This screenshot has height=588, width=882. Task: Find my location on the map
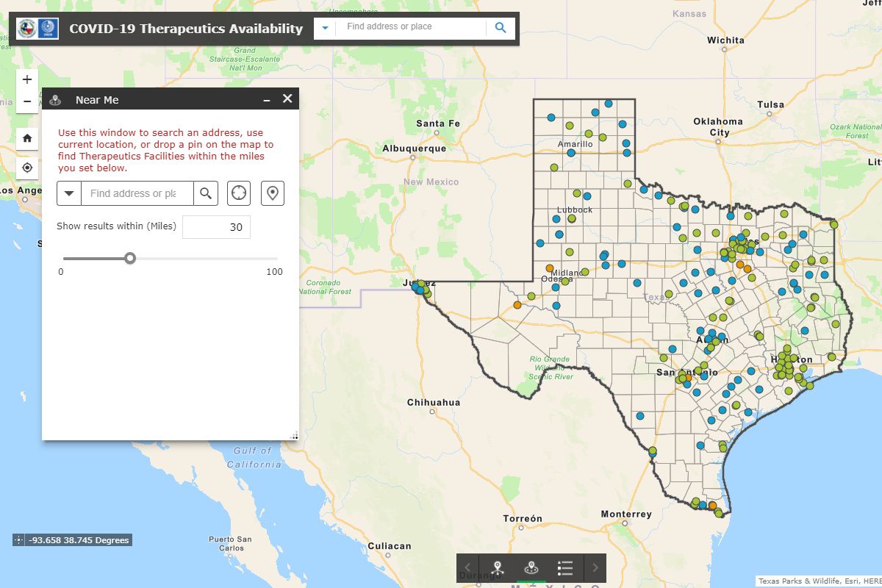27,168
